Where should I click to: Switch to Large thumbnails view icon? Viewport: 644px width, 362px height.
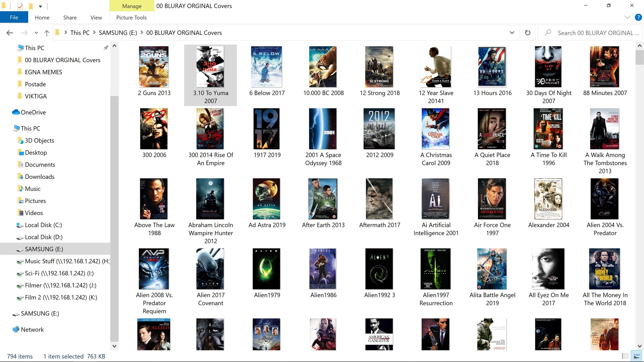point(637,356)
